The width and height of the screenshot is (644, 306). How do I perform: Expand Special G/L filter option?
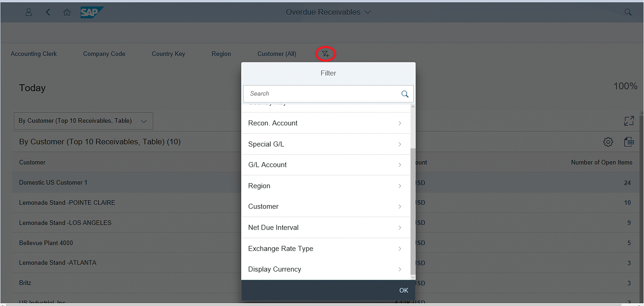[326, 144]
